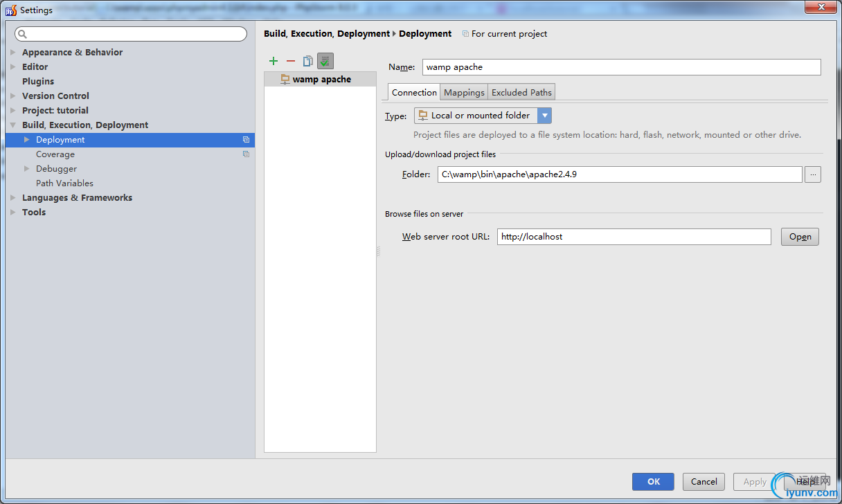Expand the Tools section
This screenshot has height=504, width=842.
tap(13, 213)
